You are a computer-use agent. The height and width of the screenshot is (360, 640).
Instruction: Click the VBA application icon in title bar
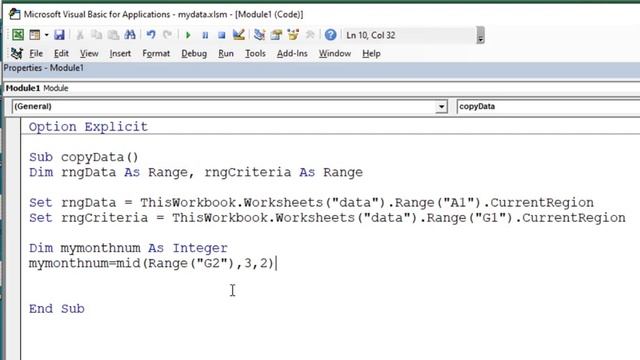click(x=15, y=14)
